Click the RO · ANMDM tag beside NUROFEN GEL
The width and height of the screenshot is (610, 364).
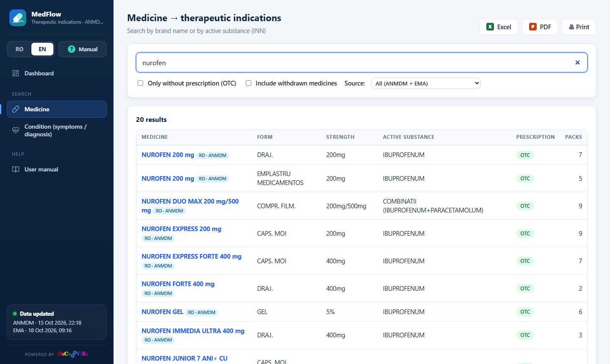[x=202, y=312]
